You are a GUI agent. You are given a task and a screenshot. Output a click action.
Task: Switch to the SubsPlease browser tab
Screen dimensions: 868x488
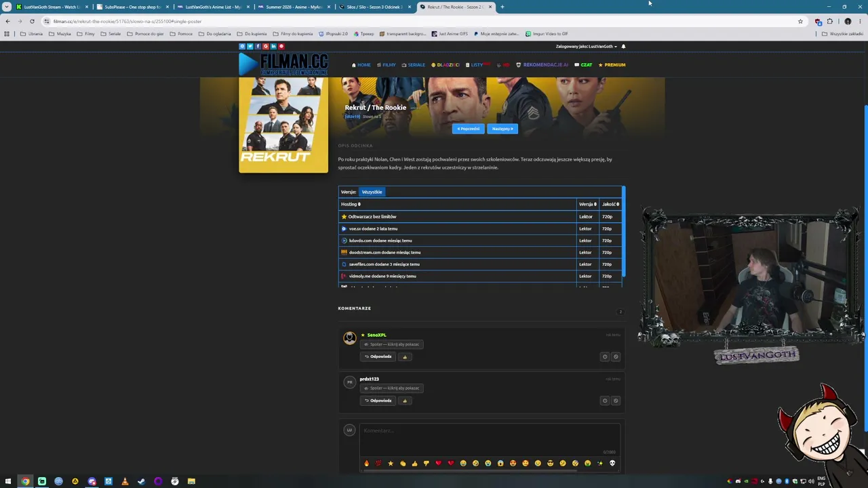point(132,7)
